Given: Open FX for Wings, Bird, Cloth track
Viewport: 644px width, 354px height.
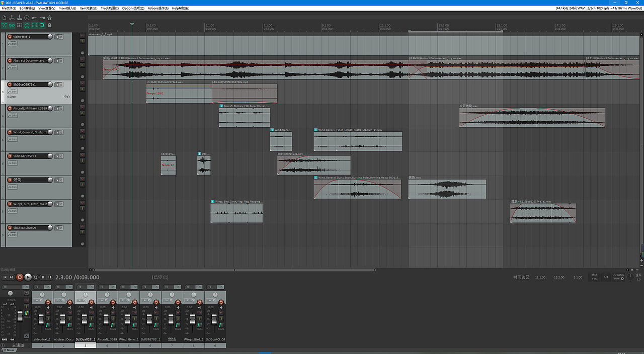Looking at the screenshot, I should point(57,204).
